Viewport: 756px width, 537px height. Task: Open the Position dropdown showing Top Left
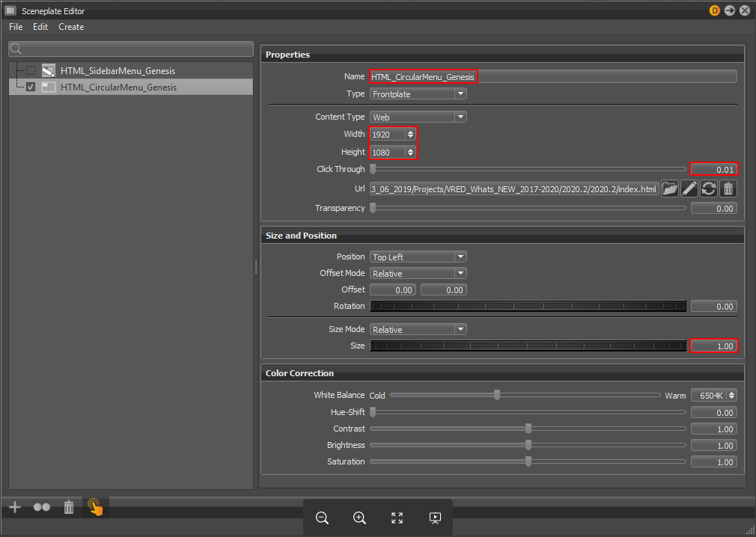point(418,257)
